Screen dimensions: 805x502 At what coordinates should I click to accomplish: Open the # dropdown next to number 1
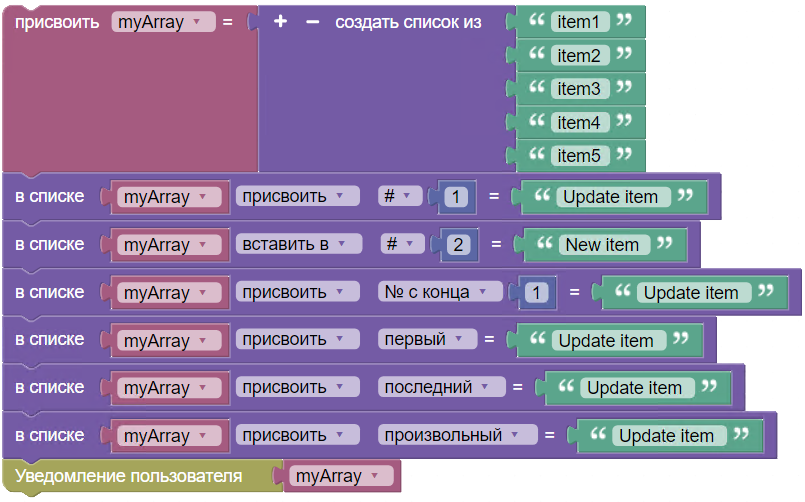[x=400, y=196]
